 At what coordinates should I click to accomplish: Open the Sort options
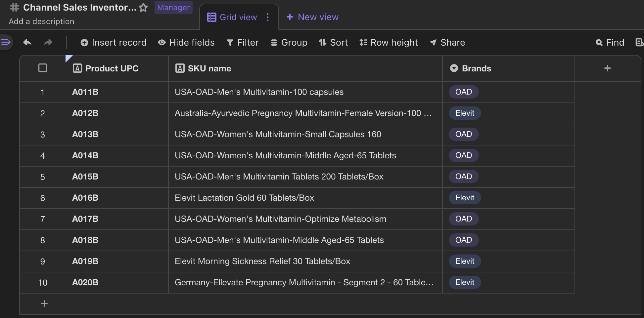[333, 43]
